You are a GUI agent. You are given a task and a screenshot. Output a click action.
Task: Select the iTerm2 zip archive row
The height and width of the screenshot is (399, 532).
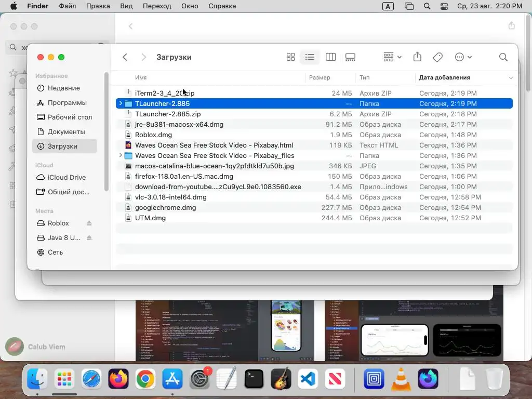(x=314, y=93)
